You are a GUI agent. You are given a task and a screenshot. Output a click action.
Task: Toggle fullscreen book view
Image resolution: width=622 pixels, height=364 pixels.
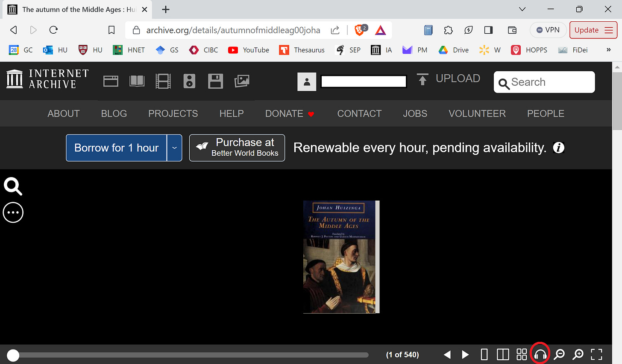pos(597,354)
